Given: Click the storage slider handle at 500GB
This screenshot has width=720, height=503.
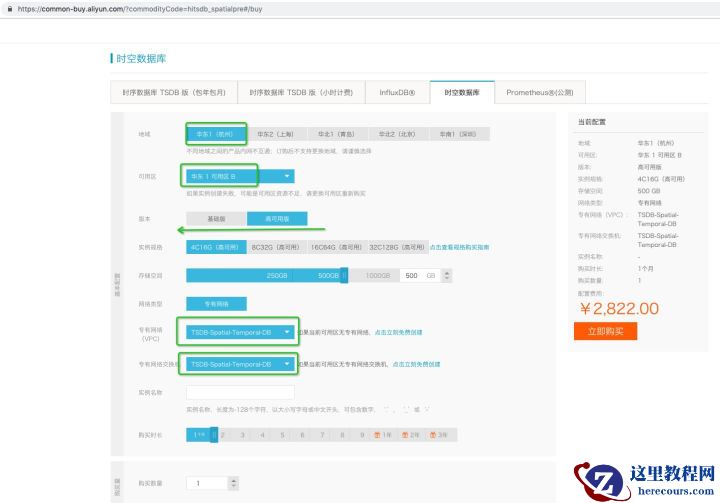Looking at the screenshot, I should 344,275.
